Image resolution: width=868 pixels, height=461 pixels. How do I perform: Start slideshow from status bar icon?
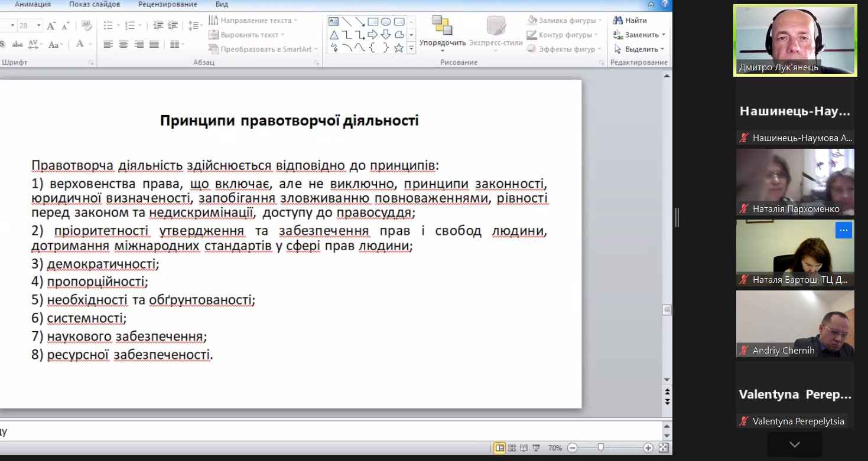click(537, 448)
